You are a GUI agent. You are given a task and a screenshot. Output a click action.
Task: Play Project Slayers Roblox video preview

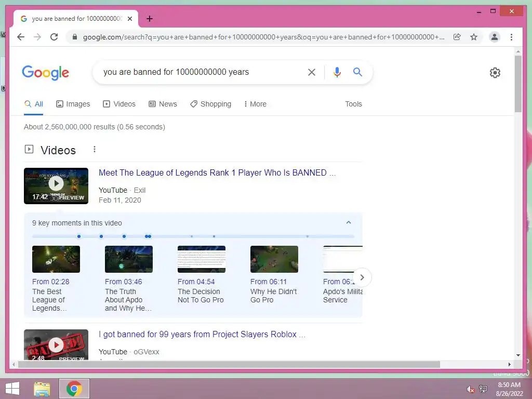(x=56, y=345)
